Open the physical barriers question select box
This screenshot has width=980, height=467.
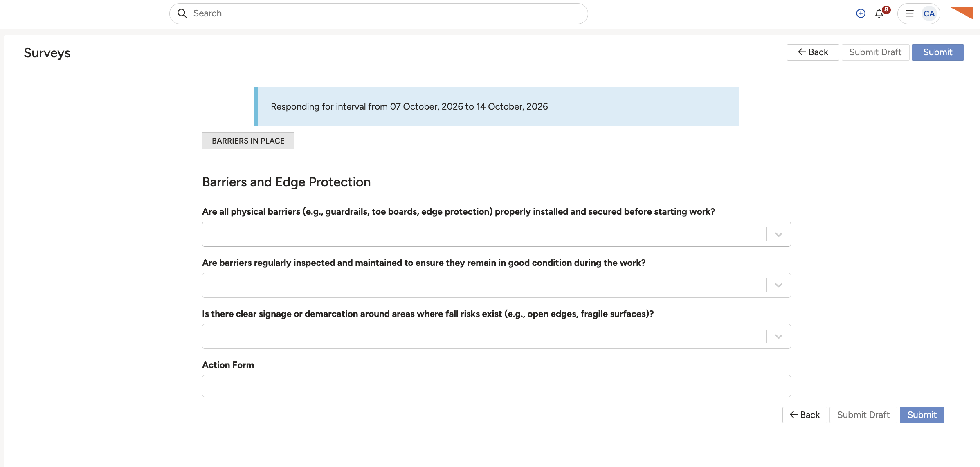click(496, 234)
